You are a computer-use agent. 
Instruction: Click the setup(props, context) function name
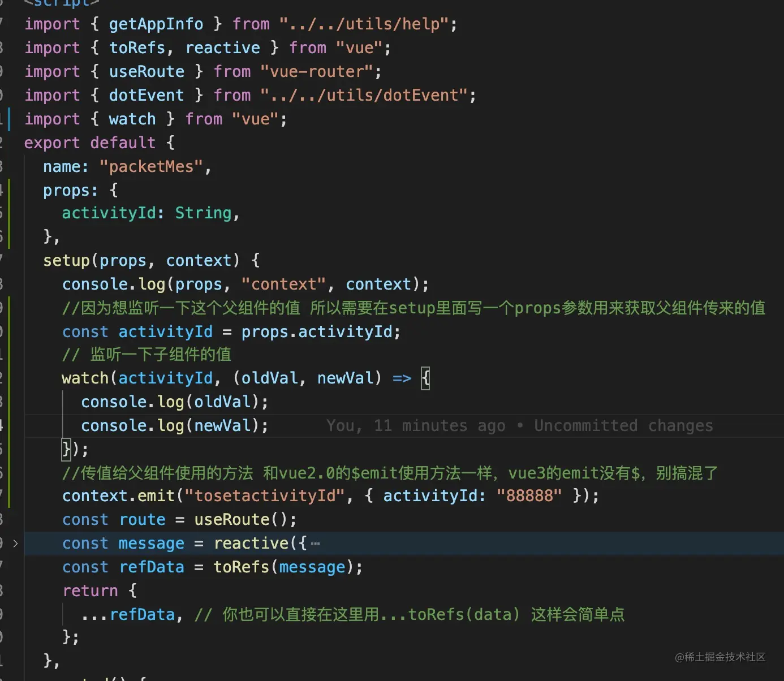tap(66, 260)
